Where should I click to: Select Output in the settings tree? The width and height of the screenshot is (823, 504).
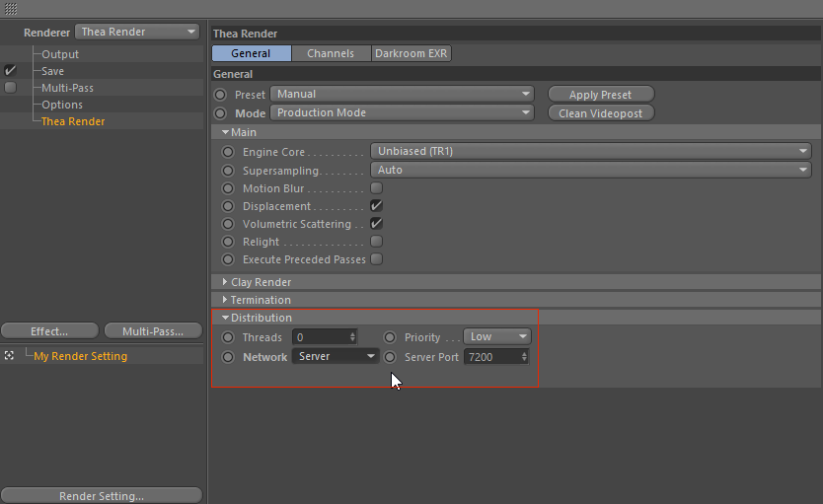coord(60,54)
